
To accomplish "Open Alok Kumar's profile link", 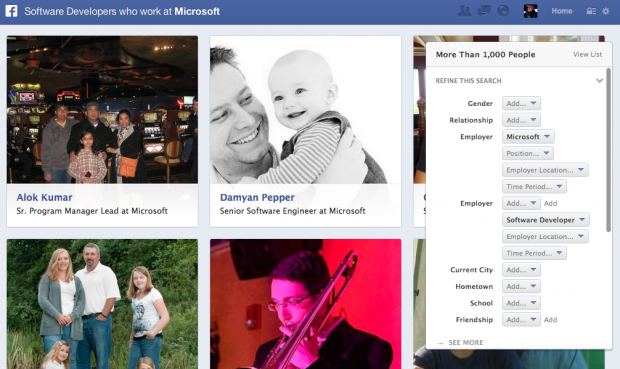I will (44, 197).
